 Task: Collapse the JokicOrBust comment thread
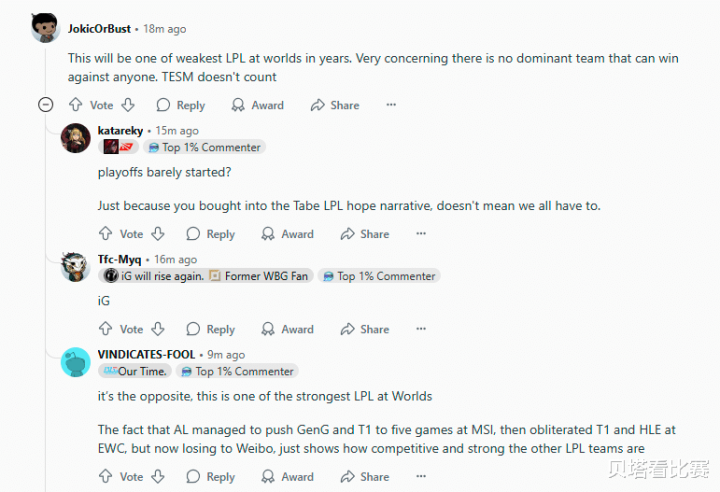[45, 105]
